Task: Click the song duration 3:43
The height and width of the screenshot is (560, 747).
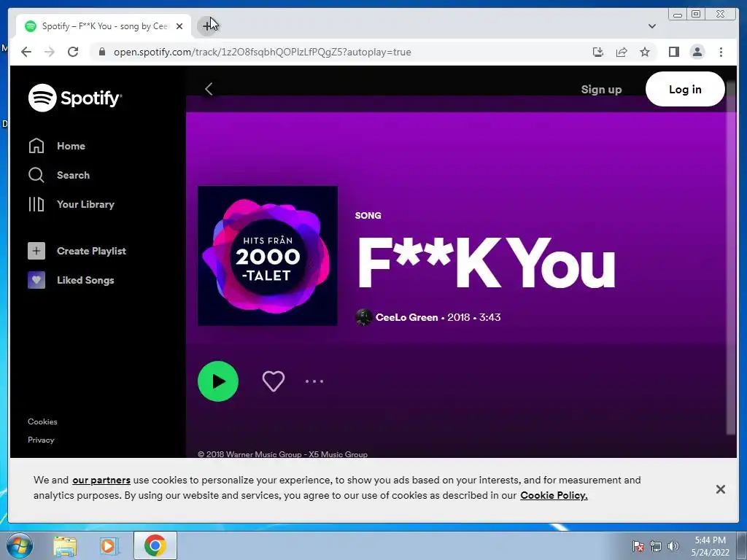Action: tap(489, 317)
